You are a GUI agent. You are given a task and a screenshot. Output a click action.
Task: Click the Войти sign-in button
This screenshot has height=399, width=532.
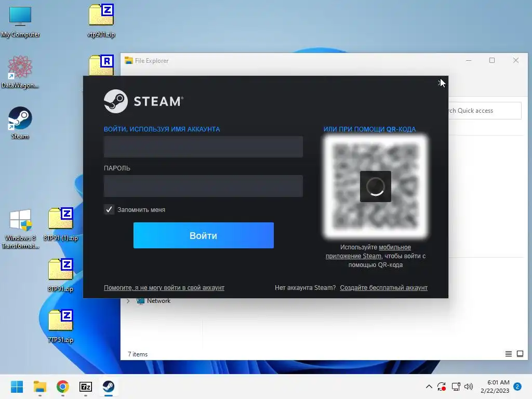[204, 235]
